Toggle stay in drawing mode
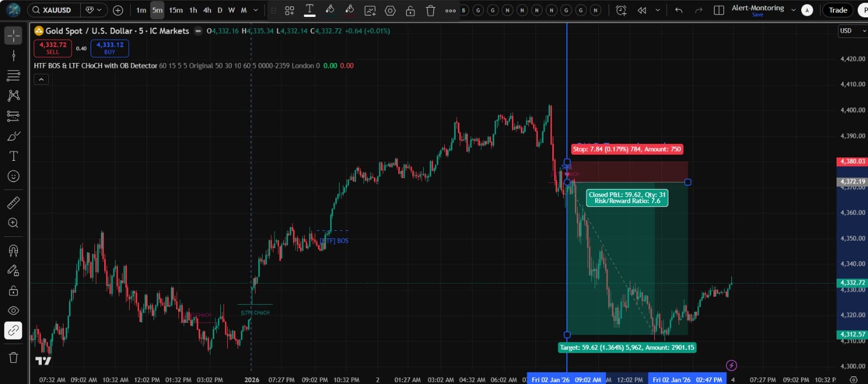This screenshot has width=868, height=384. [14, 270]
